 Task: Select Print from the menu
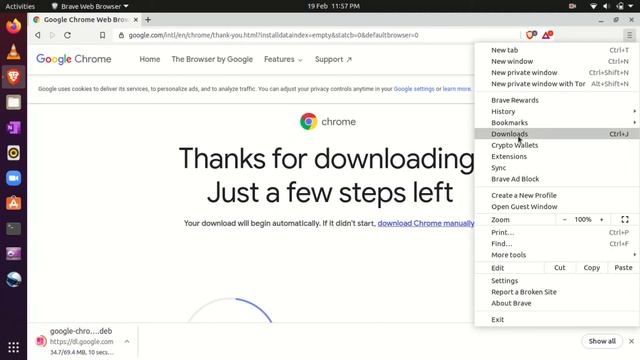coord(557,232)
